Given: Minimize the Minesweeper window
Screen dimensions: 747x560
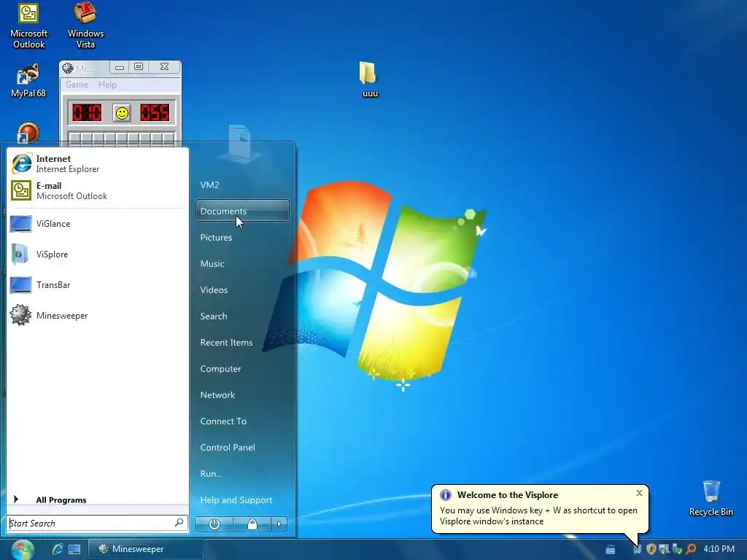Looking at the screenshot, I should coord(119,67).
